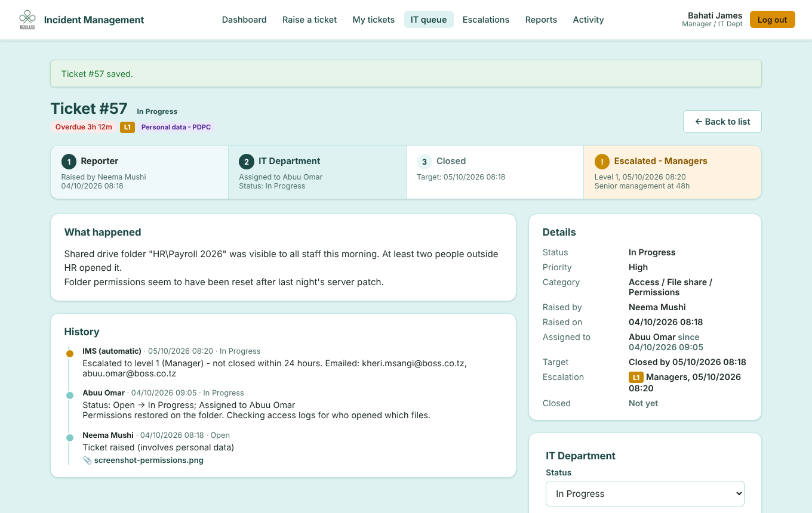The height and width of the screenshot is (513, 812).
Task: Click the "Ticket #57 saved." notification
Action: pyautogui.click(x=406, y=74)
